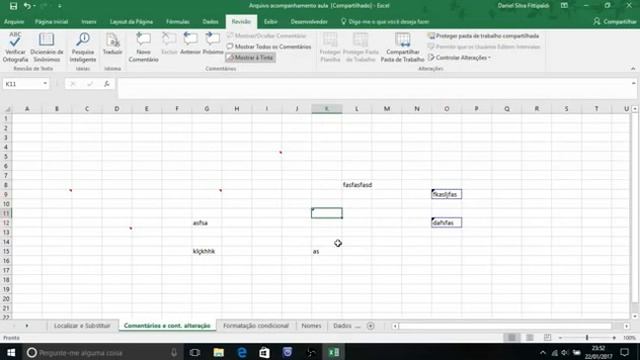
Task: Click cell containing 'fasfasfasd'
Action: coord(357,185)
